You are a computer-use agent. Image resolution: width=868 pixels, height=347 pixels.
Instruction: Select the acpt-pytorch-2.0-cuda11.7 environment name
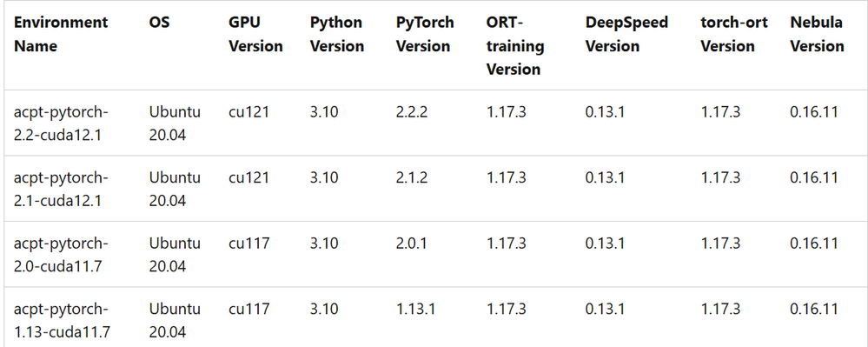61,255
